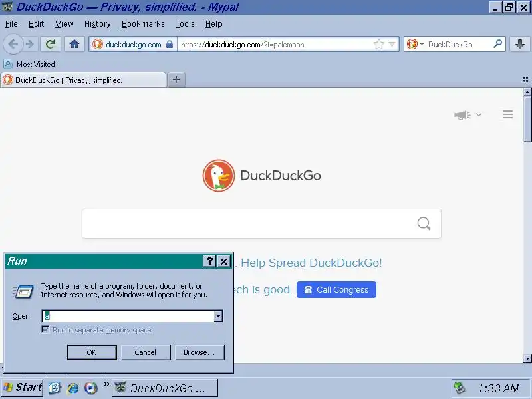Open the History menu
Viewport: 532px width, 399px height.
coord(97,24)
